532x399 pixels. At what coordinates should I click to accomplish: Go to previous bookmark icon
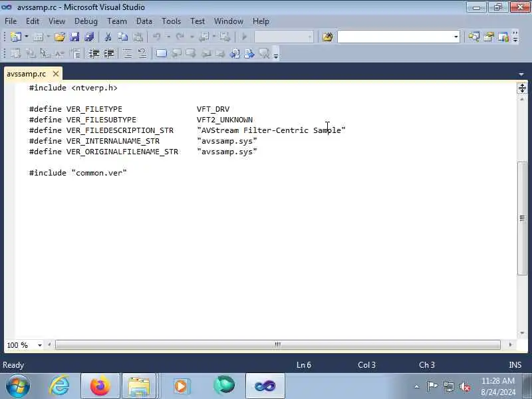click(176, 53)
